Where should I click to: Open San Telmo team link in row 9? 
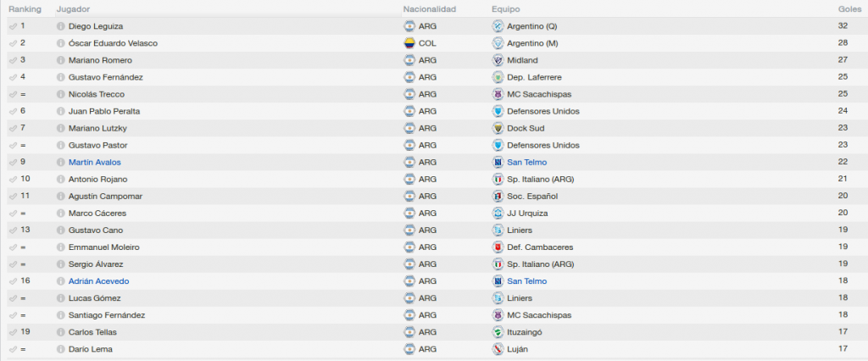click(x=527, y=162)
